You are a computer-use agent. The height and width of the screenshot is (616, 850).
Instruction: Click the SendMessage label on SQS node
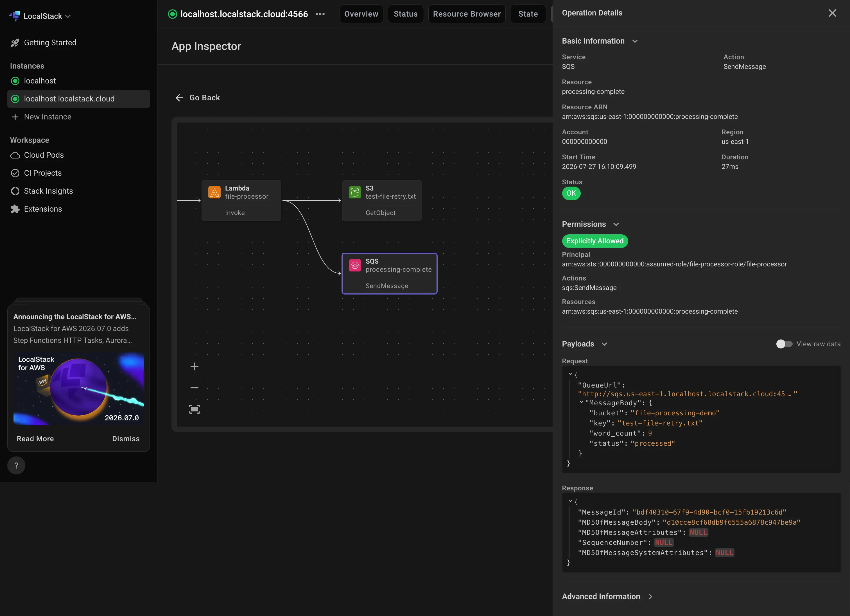point(387,286)
